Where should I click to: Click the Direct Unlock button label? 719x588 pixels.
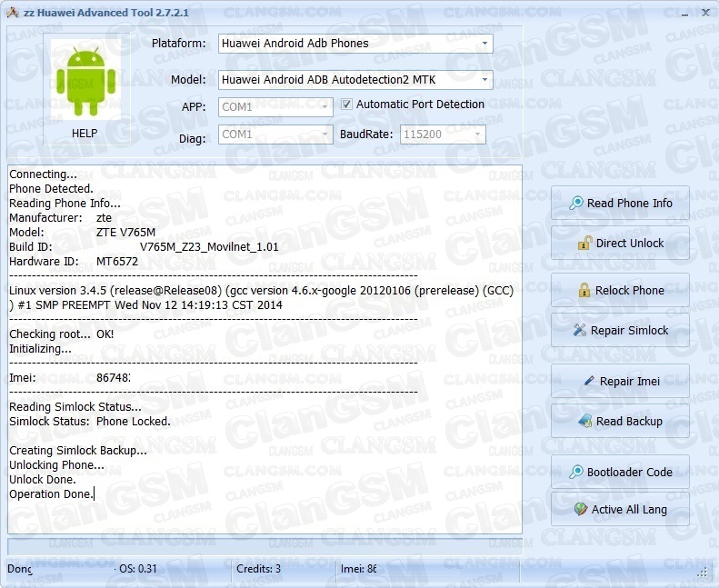[630, 243]
